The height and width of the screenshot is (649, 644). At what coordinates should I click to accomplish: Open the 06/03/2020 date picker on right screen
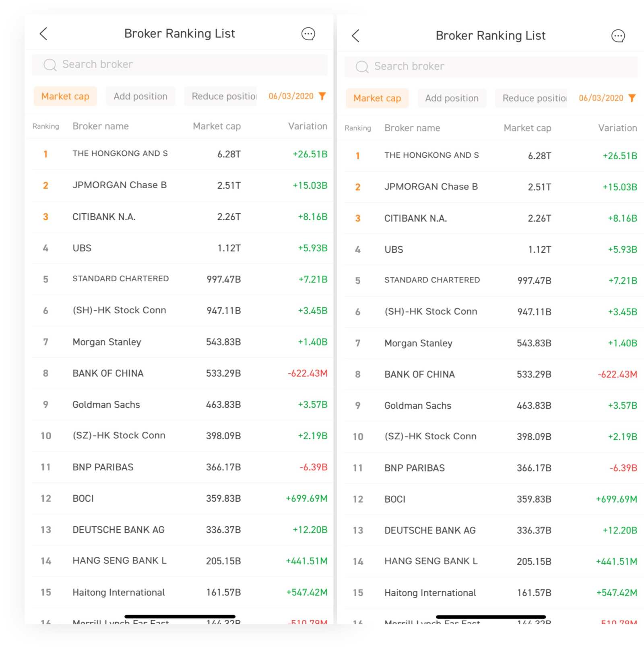[601, 98]
